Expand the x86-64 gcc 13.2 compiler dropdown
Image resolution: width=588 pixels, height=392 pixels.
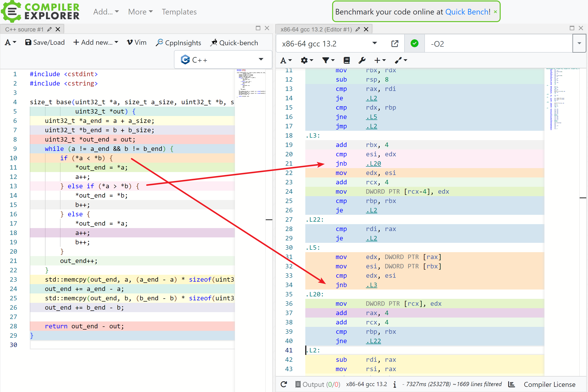[374, 44]
